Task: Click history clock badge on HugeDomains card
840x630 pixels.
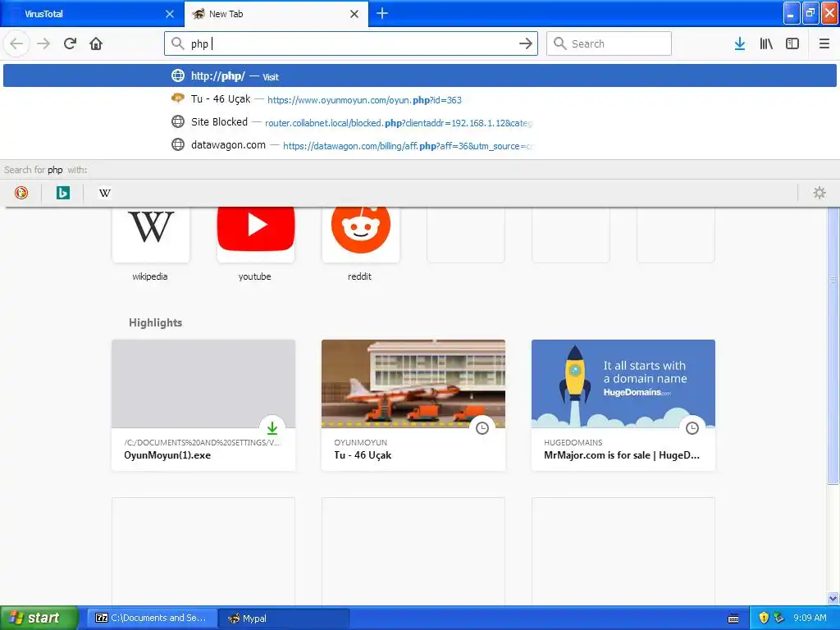Action: (692, 428)
